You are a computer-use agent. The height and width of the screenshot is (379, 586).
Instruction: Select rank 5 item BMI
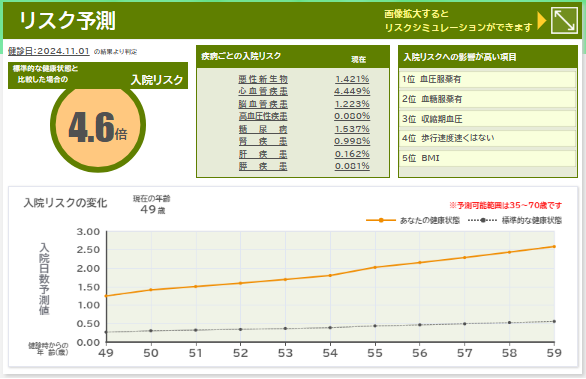pyautogui.click(x=487, y=158)
